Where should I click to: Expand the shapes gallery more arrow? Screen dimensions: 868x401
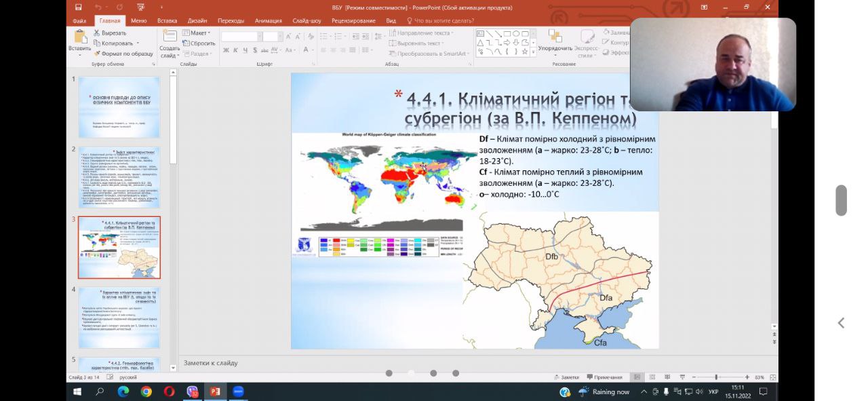point(534,52)
